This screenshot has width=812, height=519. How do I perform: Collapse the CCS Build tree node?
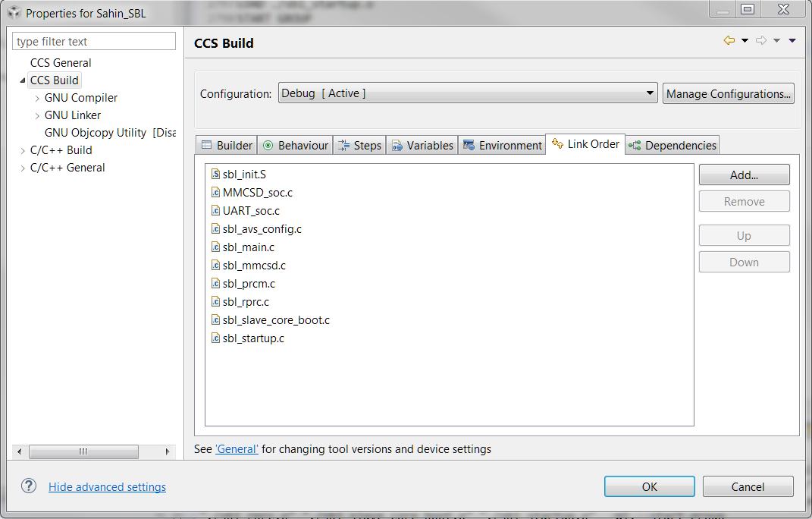coord(21,80)
